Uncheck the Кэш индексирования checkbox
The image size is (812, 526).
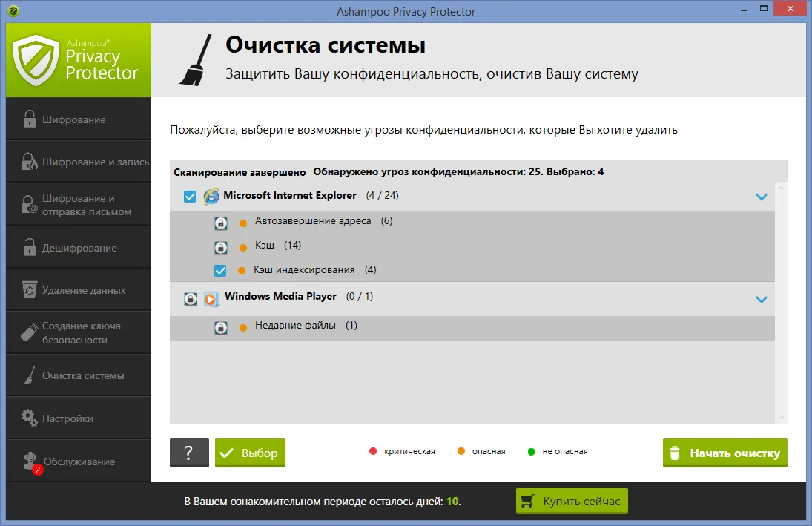pyautogui.click(x=220, y=271)
